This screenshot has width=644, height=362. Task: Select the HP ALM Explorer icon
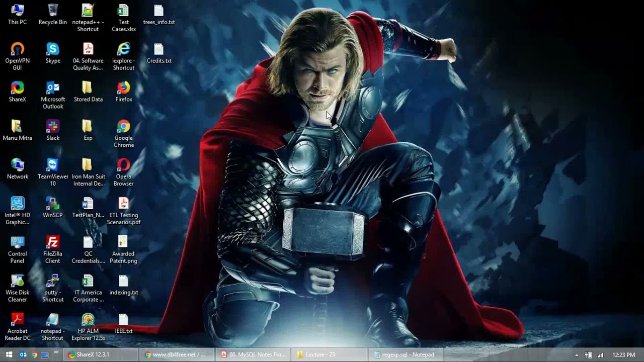point(88,327)
